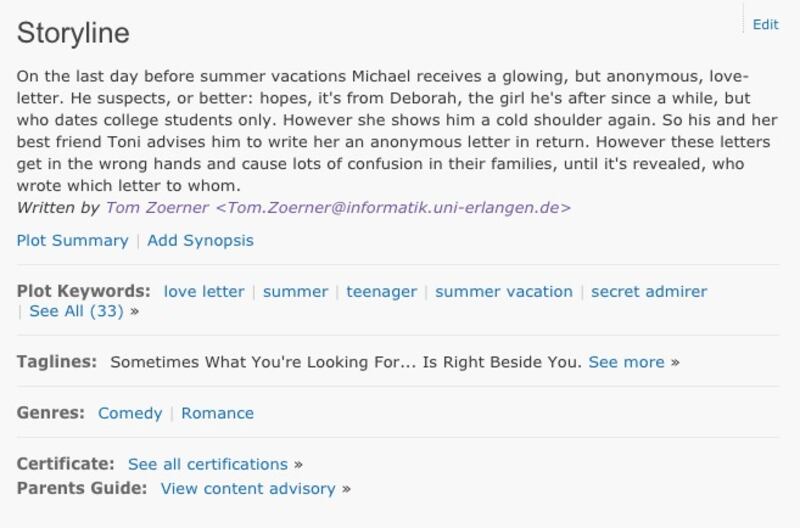Open the "teenager" plot keyword
This screenshot has height=528, width=800.
[381, 292]
